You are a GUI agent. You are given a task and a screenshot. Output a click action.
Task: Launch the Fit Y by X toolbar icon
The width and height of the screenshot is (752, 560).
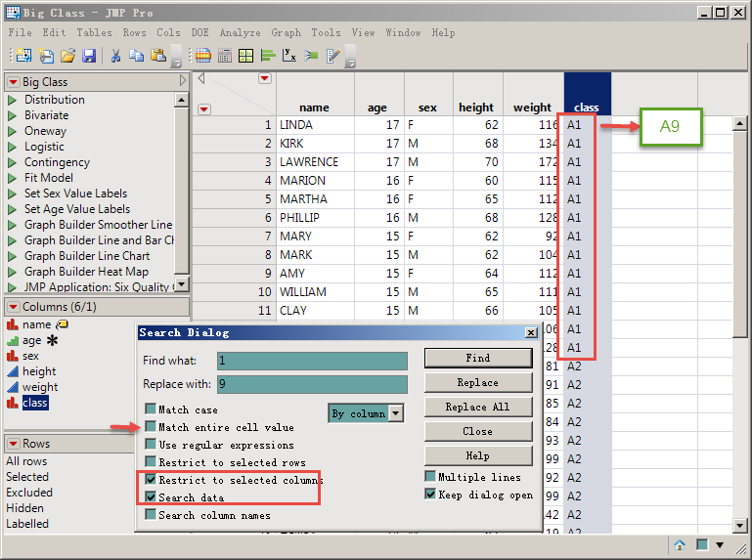289,56
